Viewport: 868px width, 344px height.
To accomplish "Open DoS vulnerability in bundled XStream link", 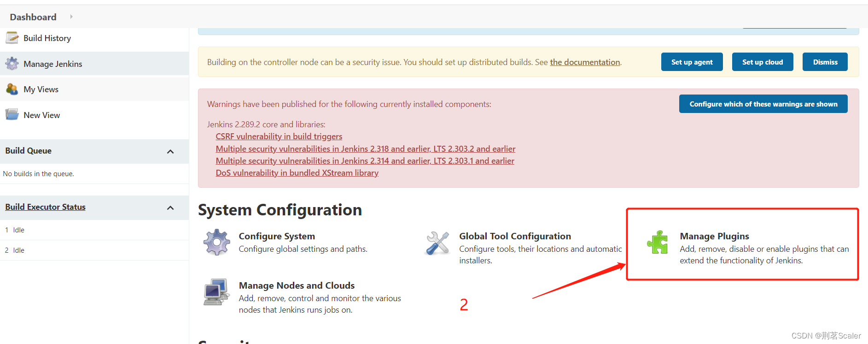I will pyautogui.click(x=297, y=173).
